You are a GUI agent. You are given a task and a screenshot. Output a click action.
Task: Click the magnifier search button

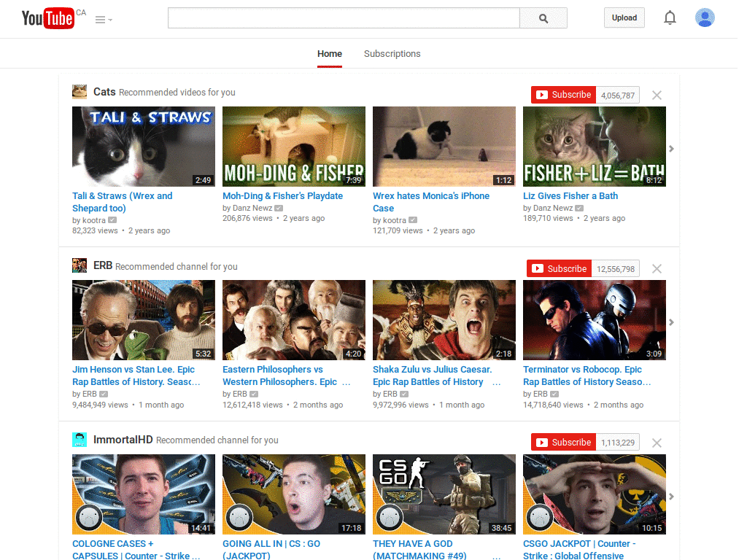[x=543, y=18]
